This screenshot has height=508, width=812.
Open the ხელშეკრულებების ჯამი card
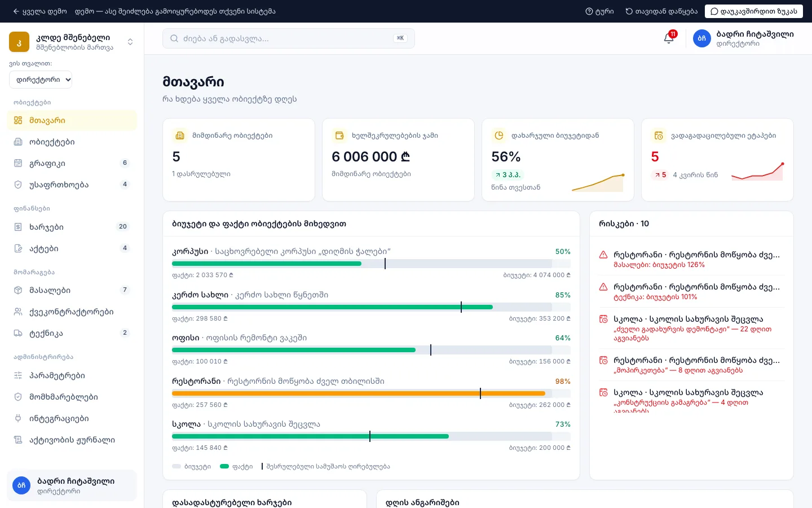pos(398,160)
